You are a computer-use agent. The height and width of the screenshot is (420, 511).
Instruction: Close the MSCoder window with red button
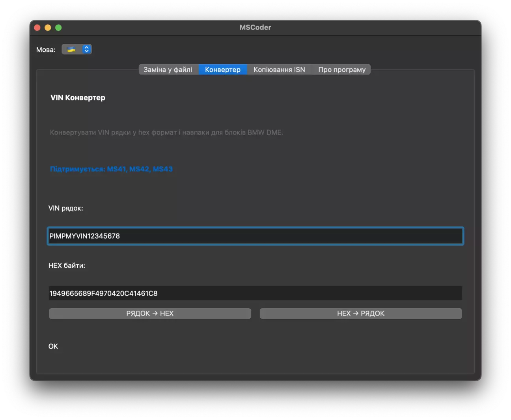click(37, 28)
